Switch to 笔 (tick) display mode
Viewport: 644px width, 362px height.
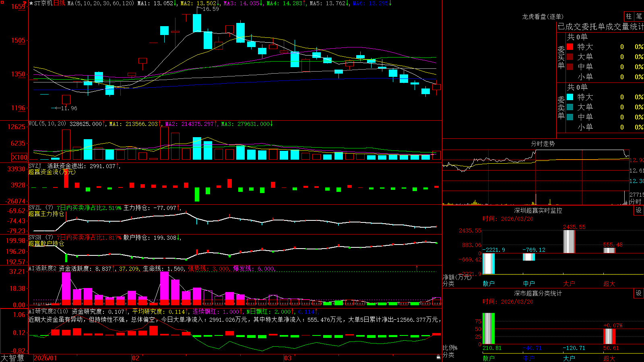coord(639,16)
